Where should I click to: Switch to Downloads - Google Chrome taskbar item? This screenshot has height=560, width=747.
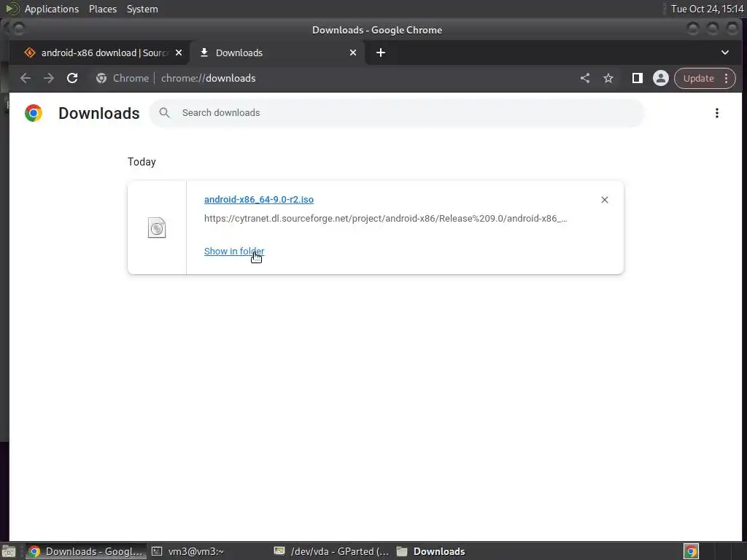86,551
